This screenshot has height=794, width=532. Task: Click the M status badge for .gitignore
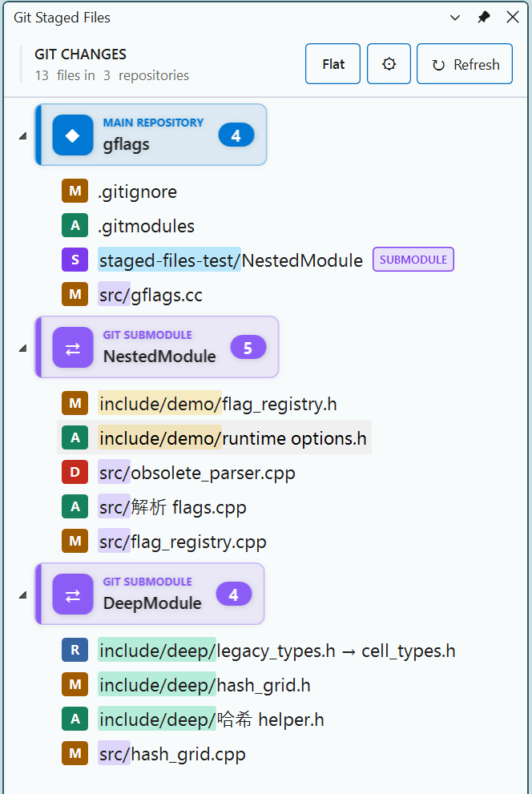pos(75,191)
